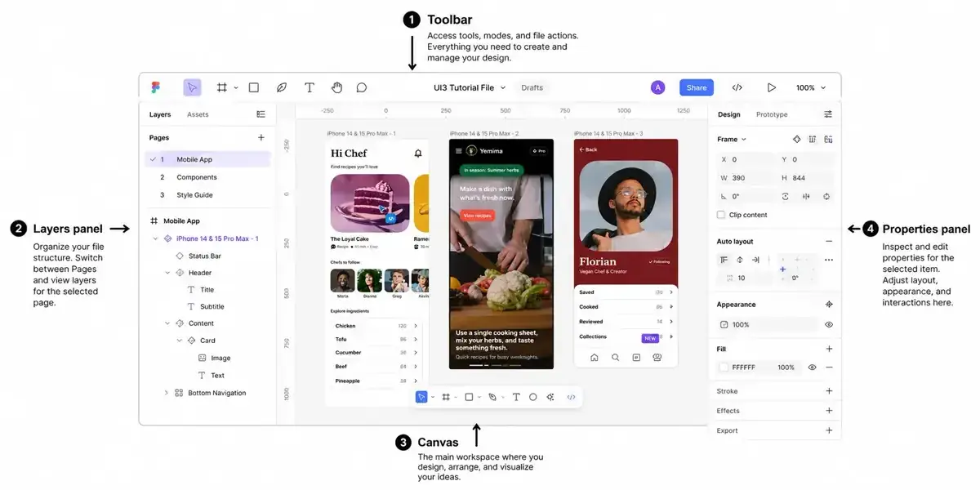Select the Mobile App page
Image resolution: width=980 pixels, height=490 pixels.
(207, 159)
